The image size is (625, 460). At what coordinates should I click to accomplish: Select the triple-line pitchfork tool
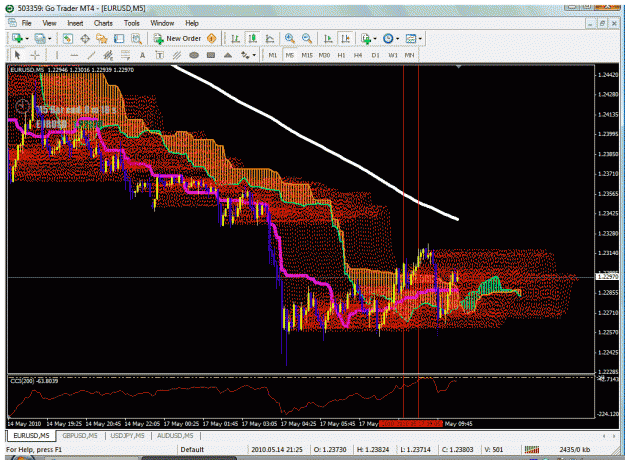point(177,55)
